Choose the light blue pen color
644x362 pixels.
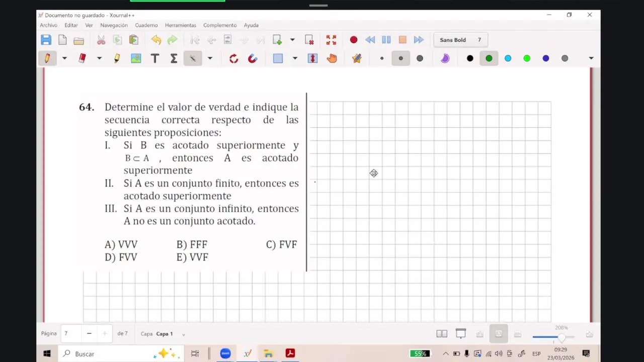pos(508,58)
